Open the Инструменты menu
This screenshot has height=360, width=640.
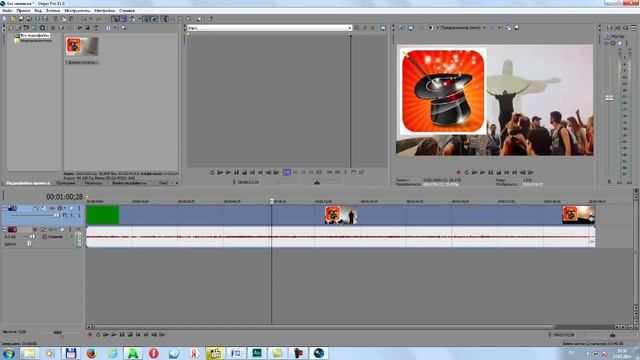(77, 11)
